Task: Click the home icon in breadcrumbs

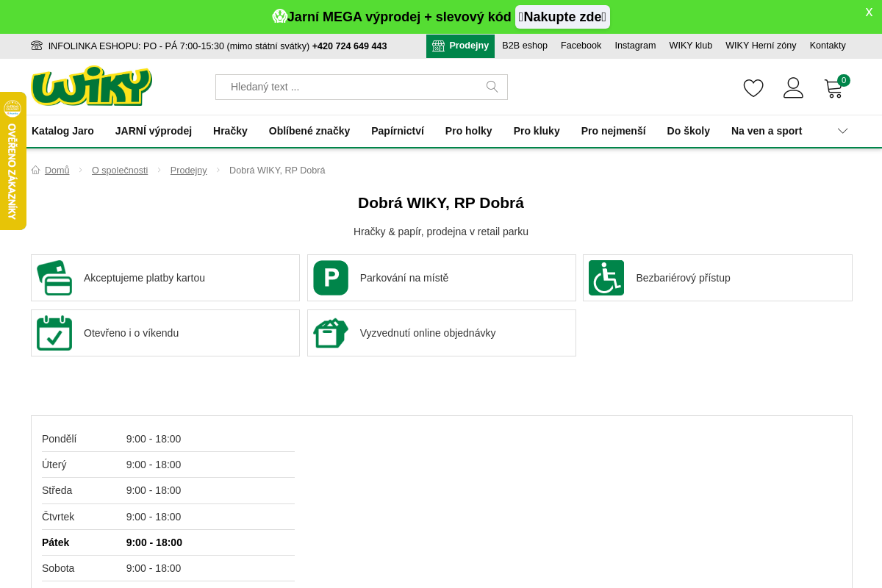Action: [x=36, y=171]
